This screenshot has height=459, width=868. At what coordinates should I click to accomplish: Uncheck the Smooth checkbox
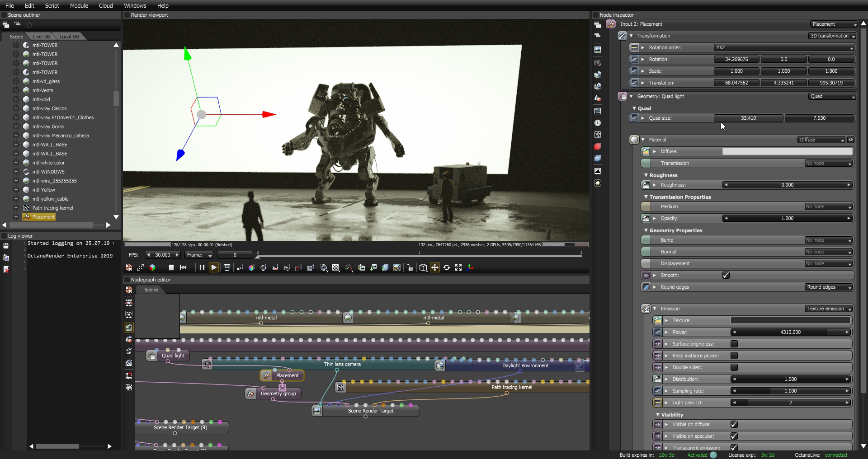(x=726, y=275)
